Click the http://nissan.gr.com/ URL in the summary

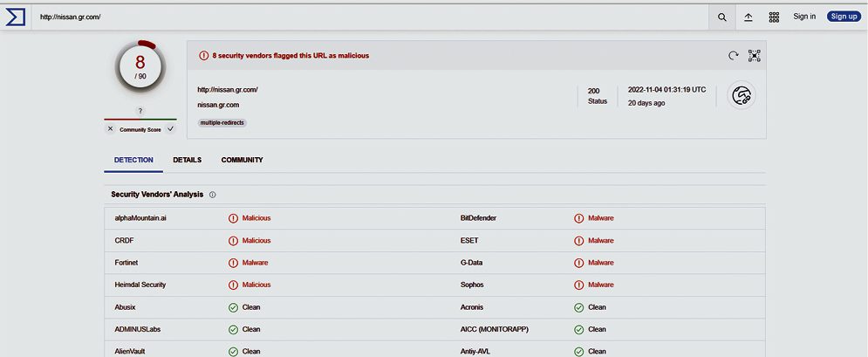click(228, 90)
